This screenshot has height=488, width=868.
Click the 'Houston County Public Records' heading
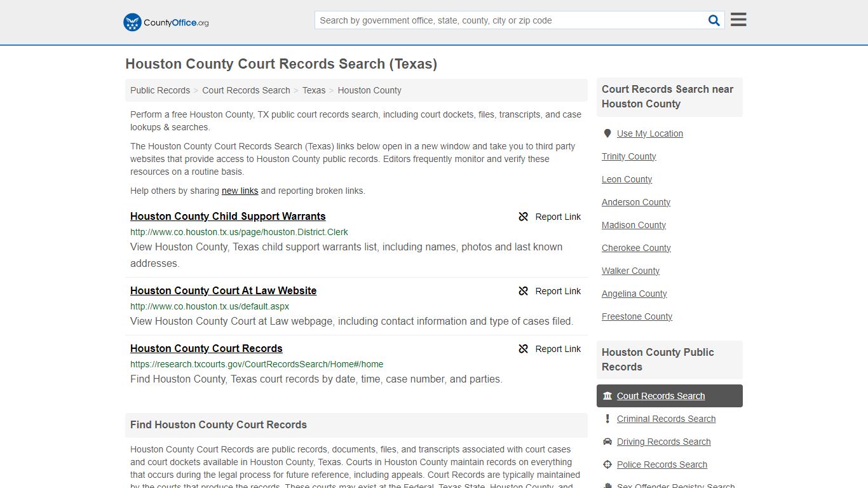click(x=658, y=360)
